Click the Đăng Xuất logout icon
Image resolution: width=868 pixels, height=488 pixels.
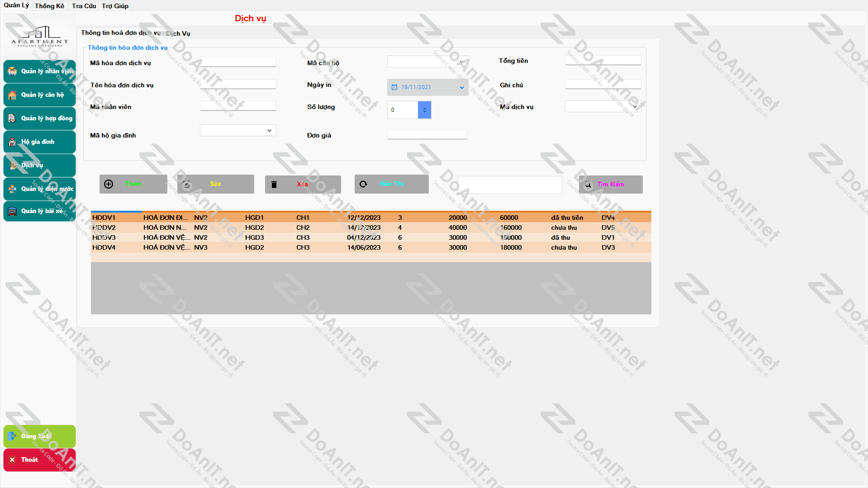tap(12, 436)
